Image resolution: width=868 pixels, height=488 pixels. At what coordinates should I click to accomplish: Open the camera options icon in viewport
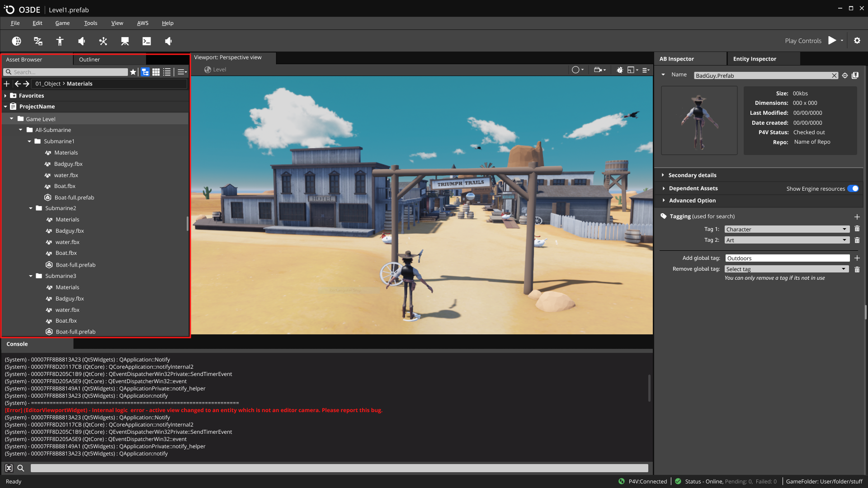click(598, 70)
